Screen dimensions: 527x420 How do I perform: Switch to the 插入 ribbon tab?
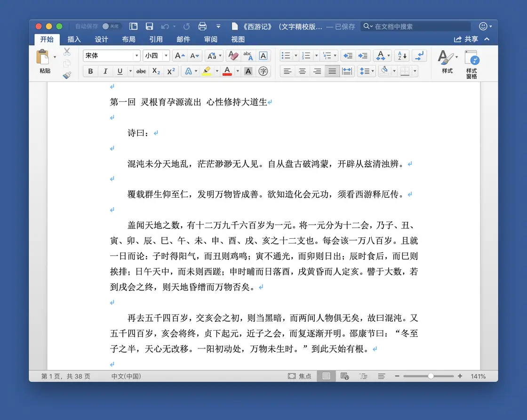pyautogui.click(x=74, y=40)
